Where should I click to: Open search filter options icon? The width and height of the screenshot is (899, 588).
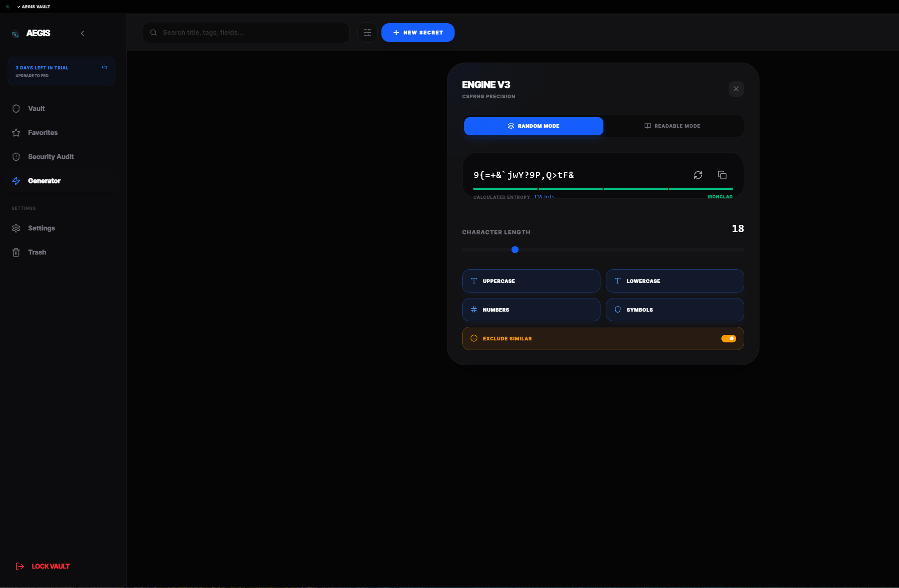pos(367,33)
